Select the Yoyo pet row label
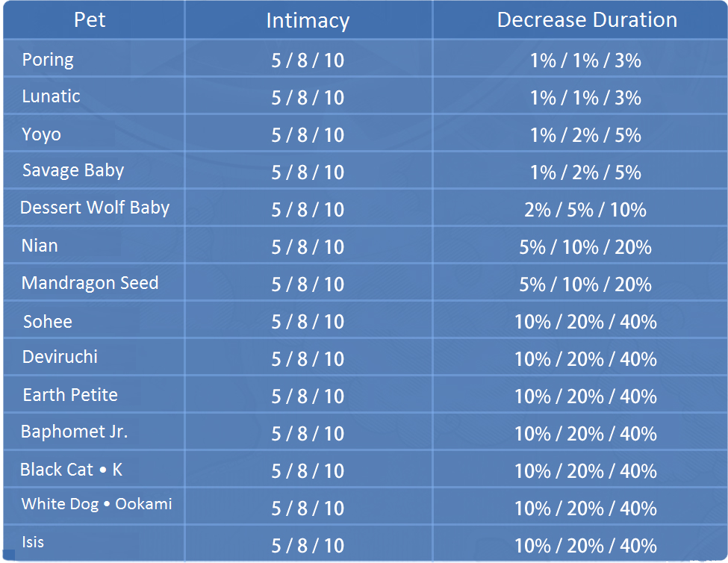This screenshot has height=563, width=728. click(41, 134)
